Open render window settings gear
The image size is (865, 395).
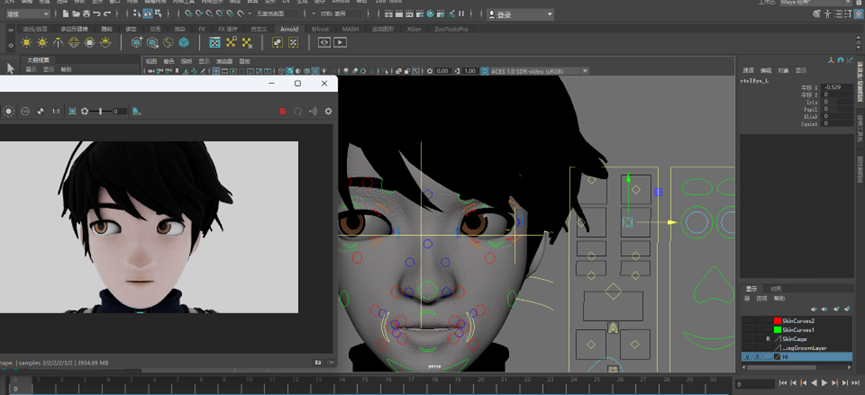coord(328,111)
